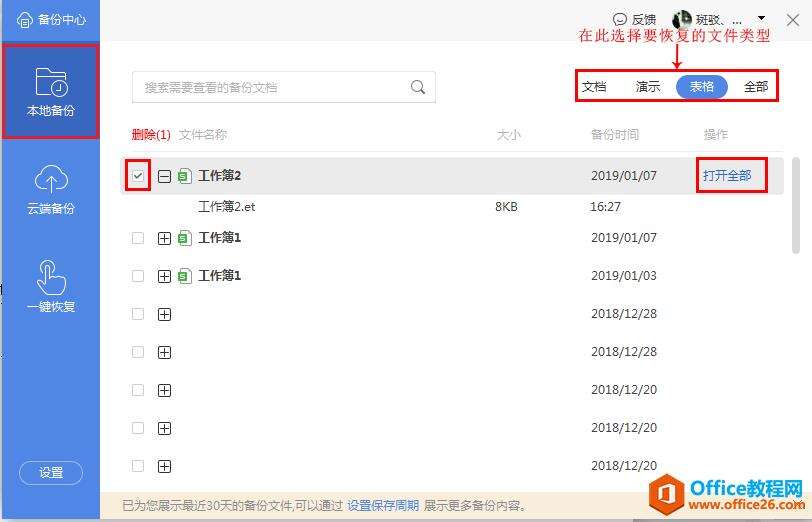The height and width of the screenshot is (522, 812).
Task: Show 全部 all file types
Action: tap(756, 86)
